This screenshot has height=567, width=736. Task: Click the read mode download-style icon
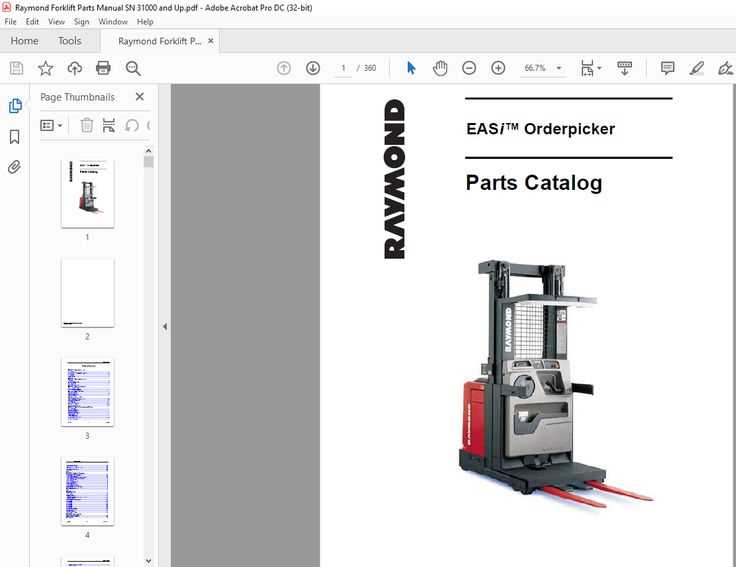tap(624, 69)
